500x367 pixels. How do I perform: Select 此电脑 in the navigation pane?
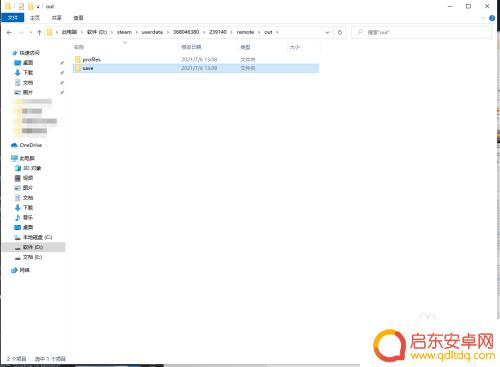click(x=27, y=158)
